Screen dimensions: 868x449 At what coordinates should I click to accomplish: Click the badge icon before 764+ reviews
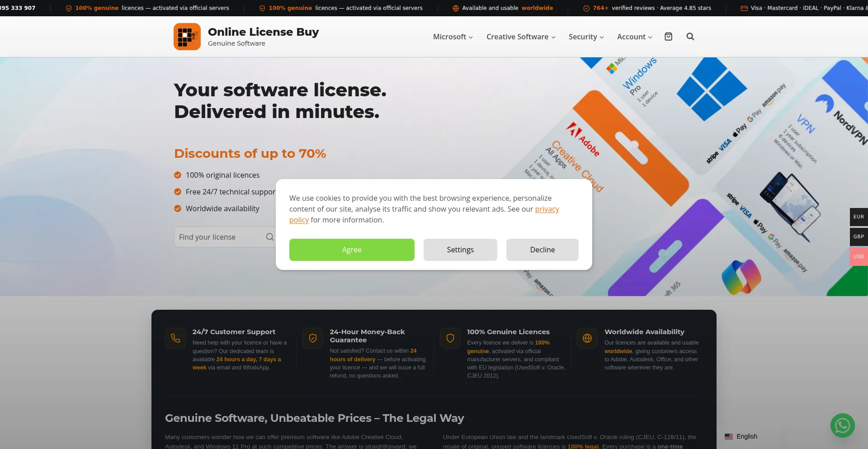click(x=586, y=8)
